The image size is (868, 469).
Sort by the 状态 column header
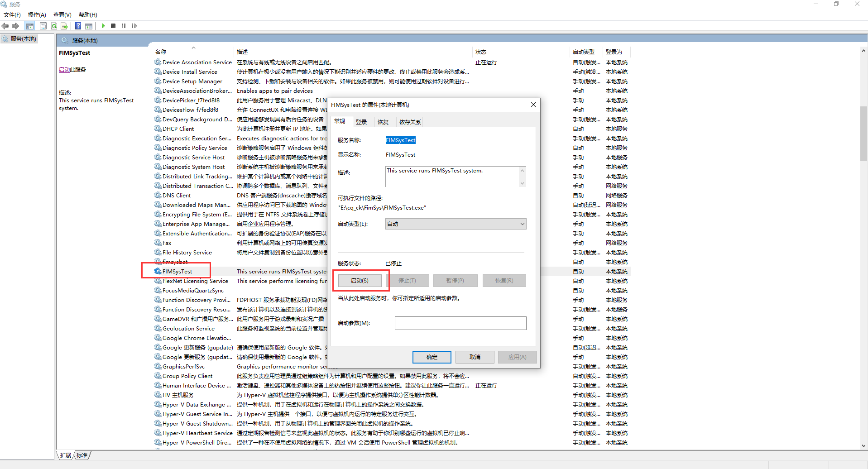(522, 52)
